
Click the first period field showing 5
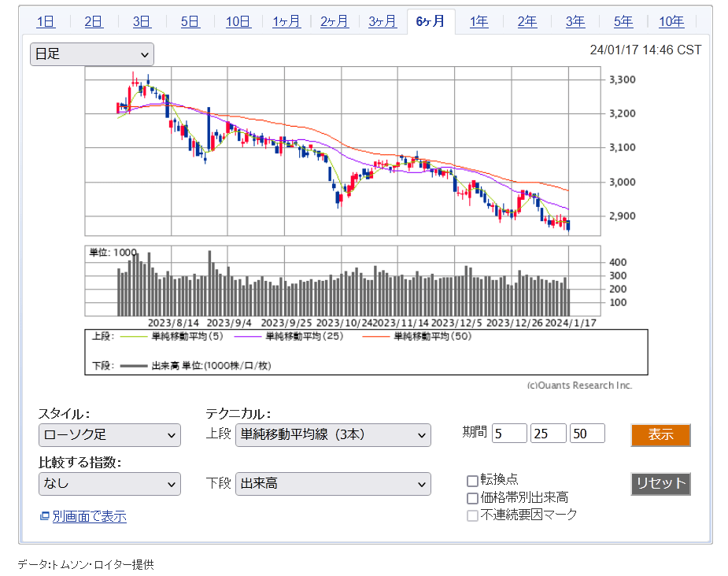pos(509,434)
